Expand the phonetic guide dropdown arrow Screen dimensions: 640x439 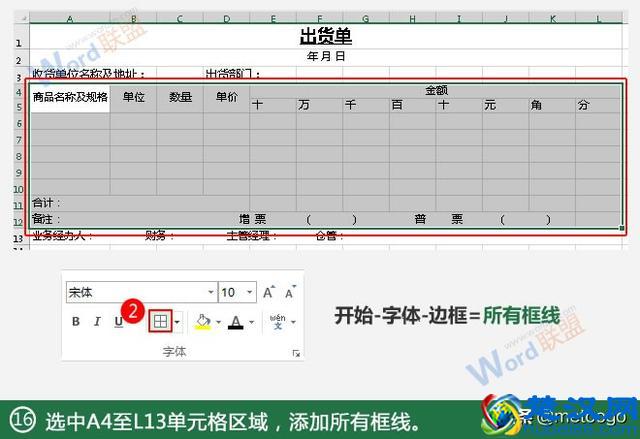pyautogui.click(x=293, y=322)
